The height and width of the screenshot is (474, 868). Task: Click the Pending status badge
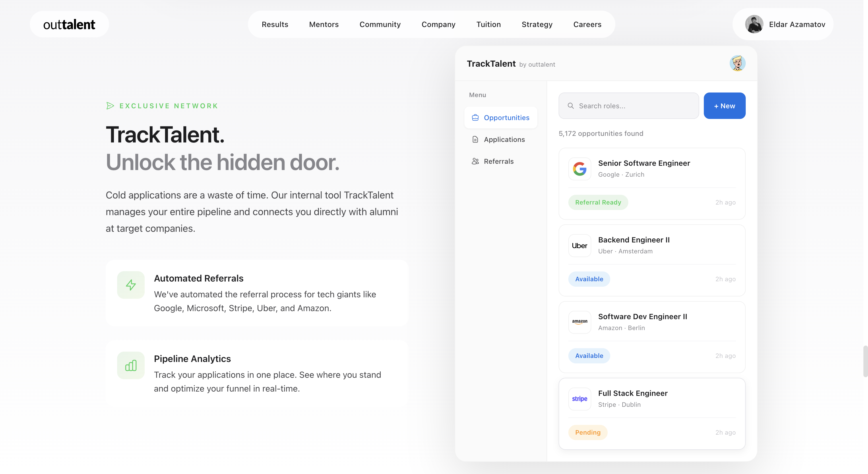(x=587, y=432)
